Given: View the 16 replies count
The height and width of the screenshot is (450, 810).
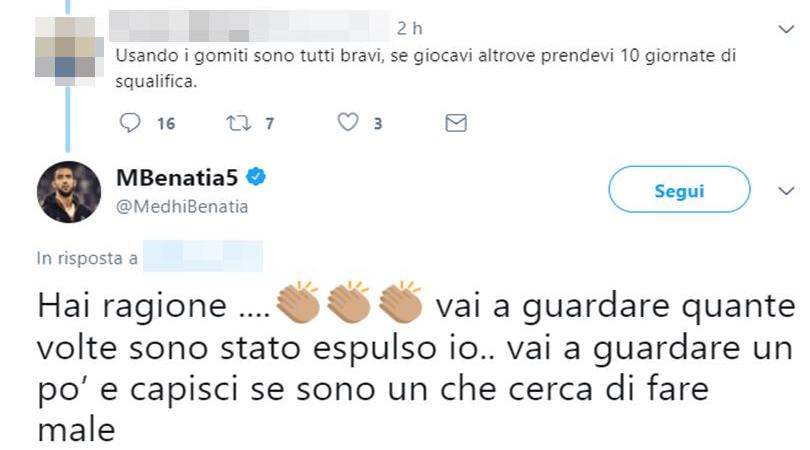Looking at the screenshot, I should (x=166, y=123).
